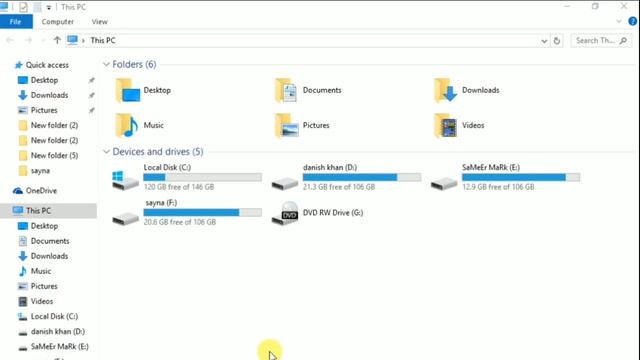Select pinned Desktop under Quick access
The width and height of the screenshot is (640, 360).
pyautogui.click(x=38, y=80)
